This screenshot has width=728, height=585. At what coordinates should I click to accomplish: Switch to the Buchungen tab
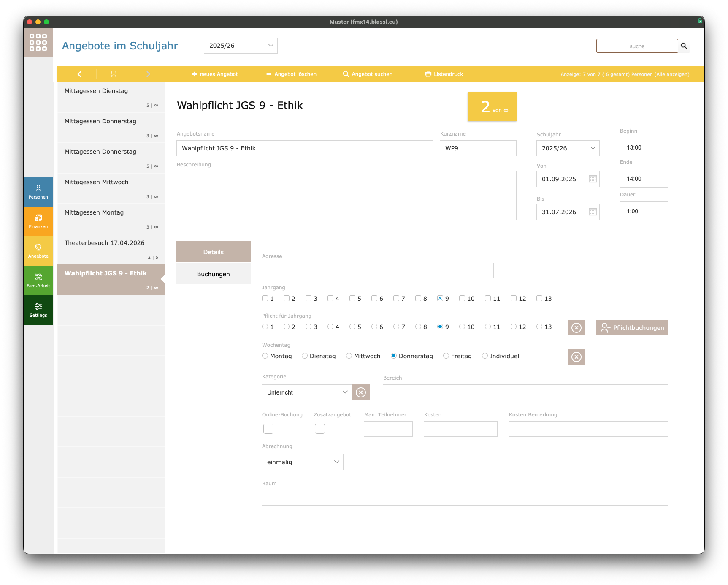pos(213,274)
